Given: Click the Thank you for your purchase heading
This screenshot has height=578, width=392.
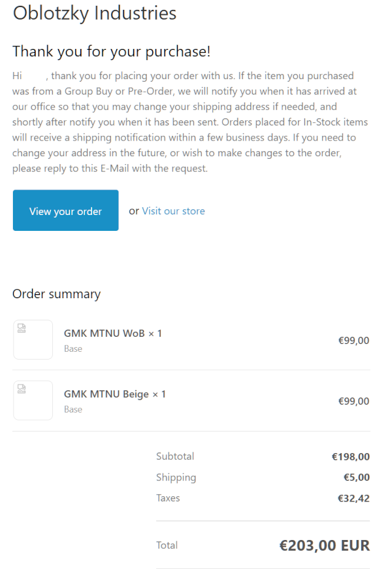Looking at the screenshot, I should [x=111, y=51].
